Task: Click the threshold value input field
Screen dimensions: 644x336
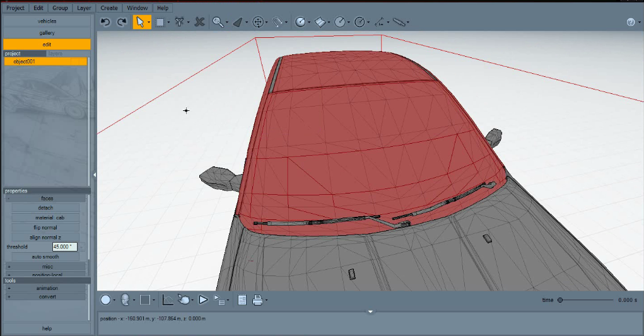Action: pos(64,246)
